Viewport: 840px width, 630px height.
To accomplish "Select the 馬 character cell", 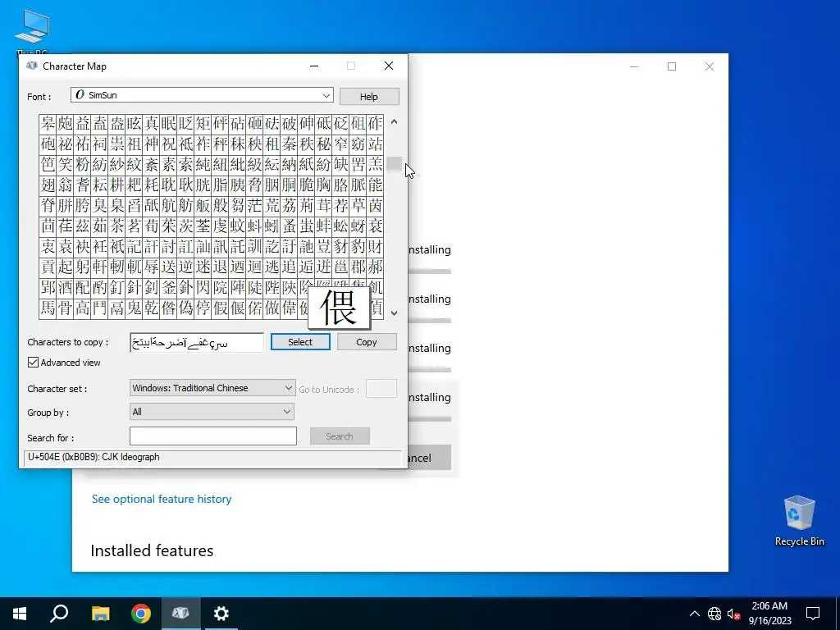I will pyautogui.click(x=48, y=308).
